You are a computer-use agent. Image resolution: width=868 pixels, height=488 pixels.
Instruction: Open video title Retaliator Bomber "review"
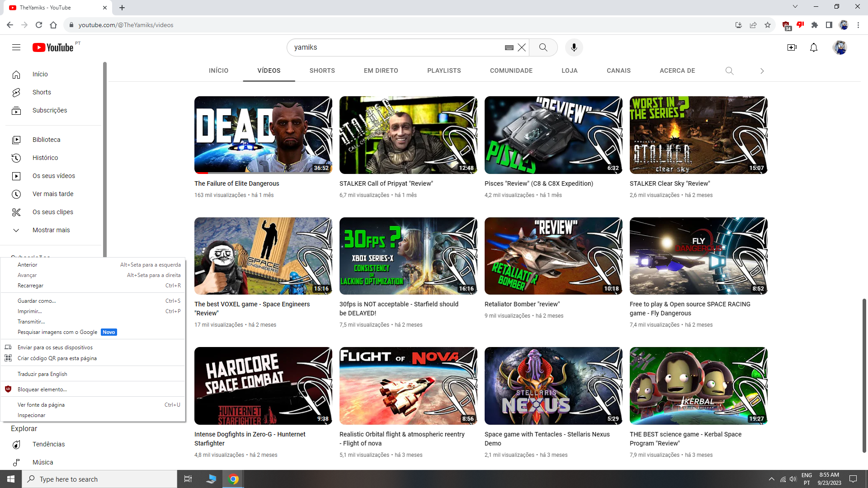click(x=522, y=304)
